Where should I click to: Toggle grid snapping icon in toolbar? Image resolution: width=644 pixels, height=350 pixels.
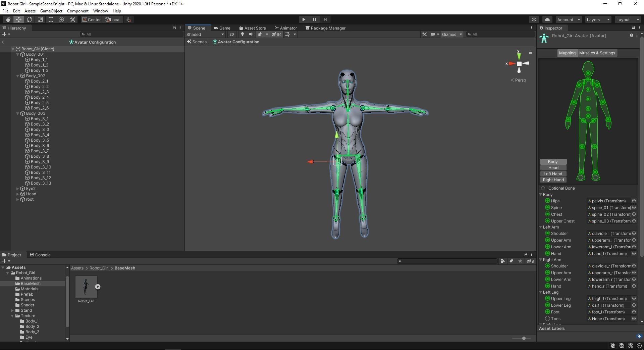point(129,19)
